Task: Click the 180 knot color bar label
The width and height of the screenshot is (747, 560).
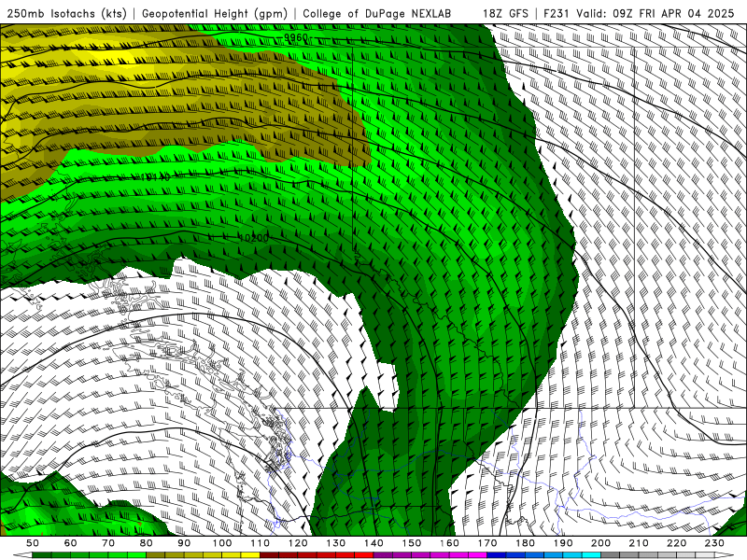Action: 525,543
